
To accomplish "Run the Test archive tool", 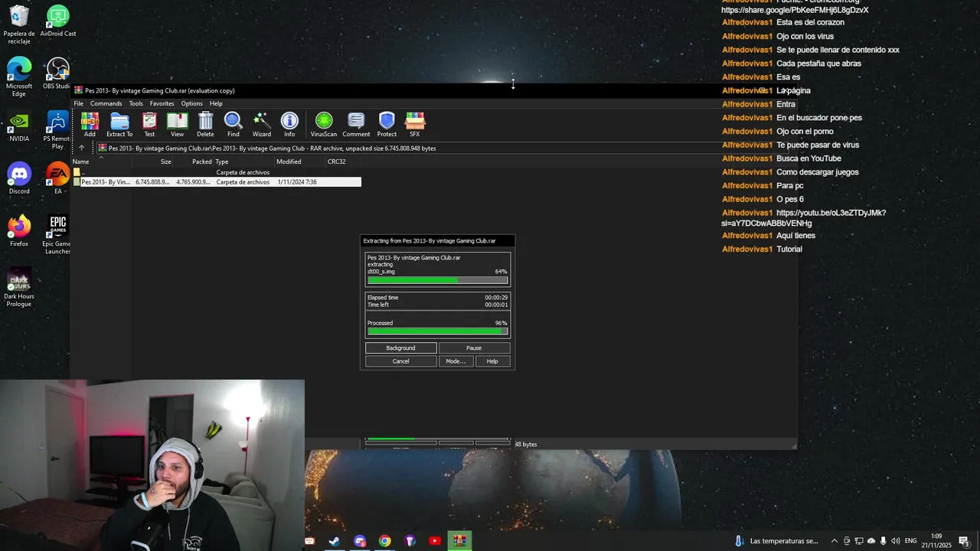I will click(x=149, y=125).
